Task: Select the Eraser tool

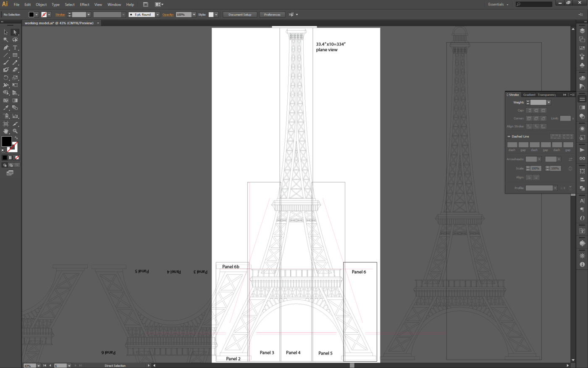Action: point(15,70)
